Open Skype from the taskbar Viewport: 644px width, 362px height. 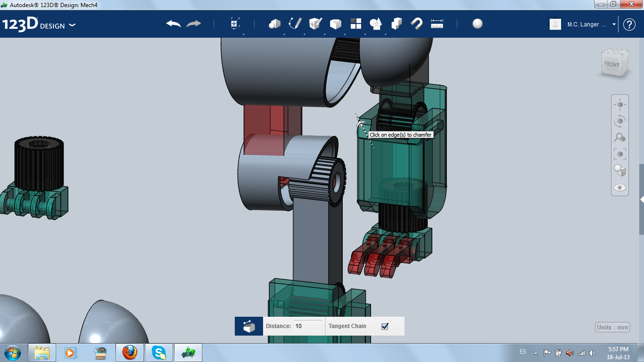point(159,353)
